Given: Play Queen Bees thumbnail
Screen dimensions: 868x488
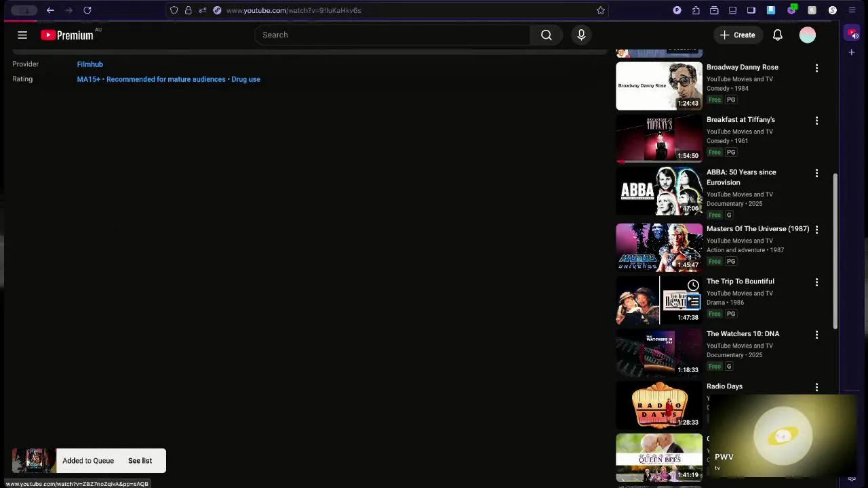Looking at the screenshot, I should [x=659, y=457].
